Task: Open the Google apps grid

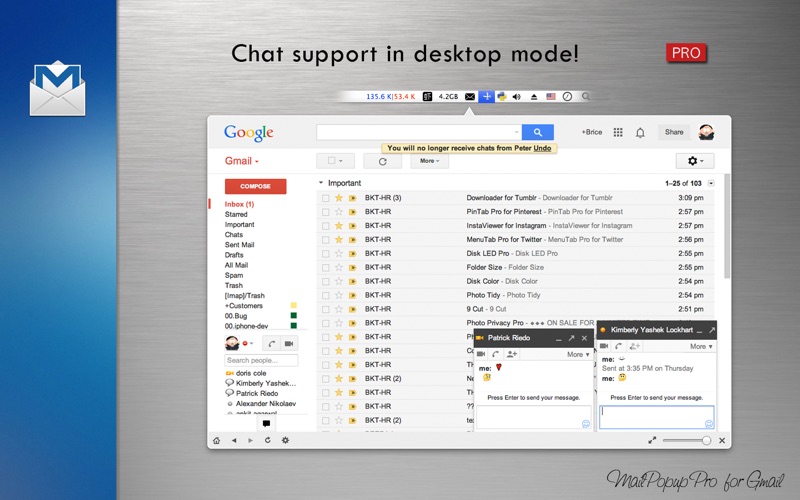Action: click(x=618, y=132)
